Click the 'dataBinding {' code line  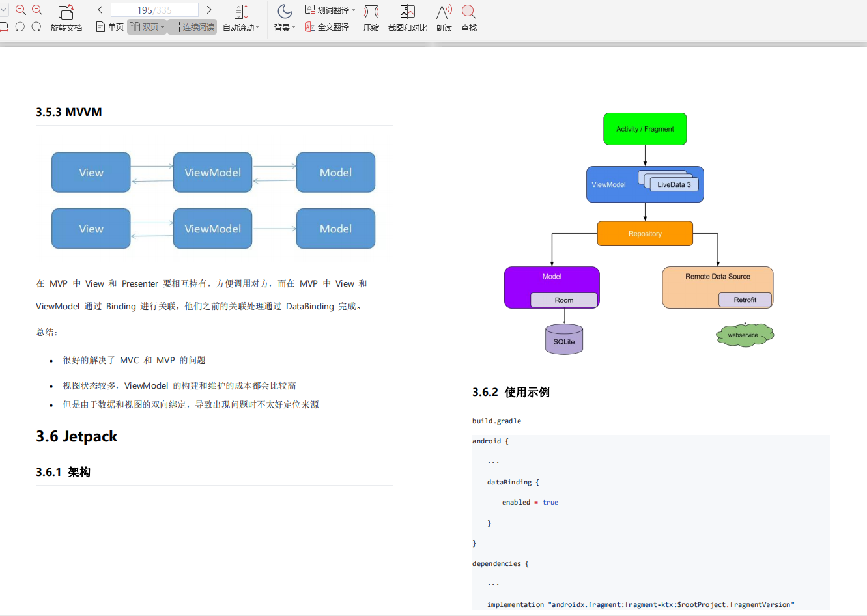513,482
